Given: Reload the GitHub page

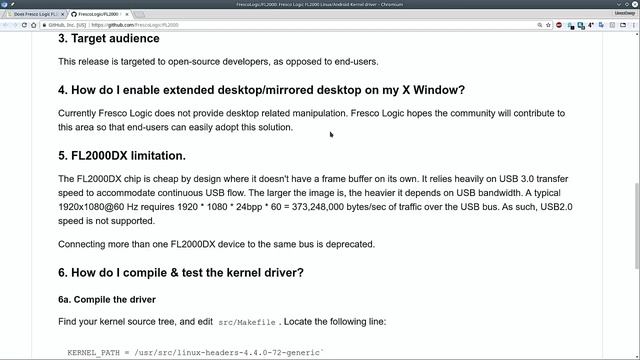Looking at the screenshot, I should click(24, 25).
